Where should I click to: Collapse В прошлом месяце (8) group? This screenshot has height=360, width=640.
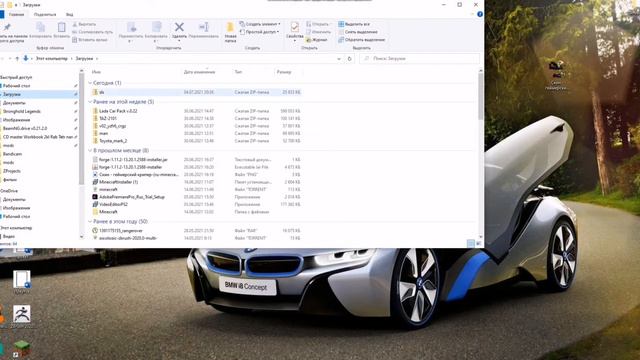[x=90, y=151]
